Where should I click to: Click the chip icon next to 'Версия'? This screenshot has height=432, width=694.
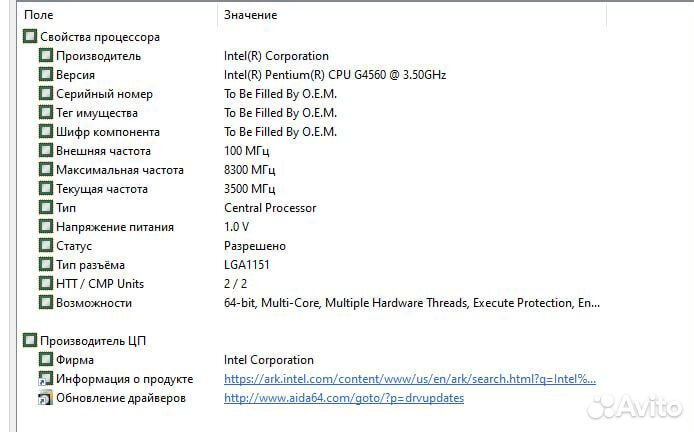click(x=46, y=74)
